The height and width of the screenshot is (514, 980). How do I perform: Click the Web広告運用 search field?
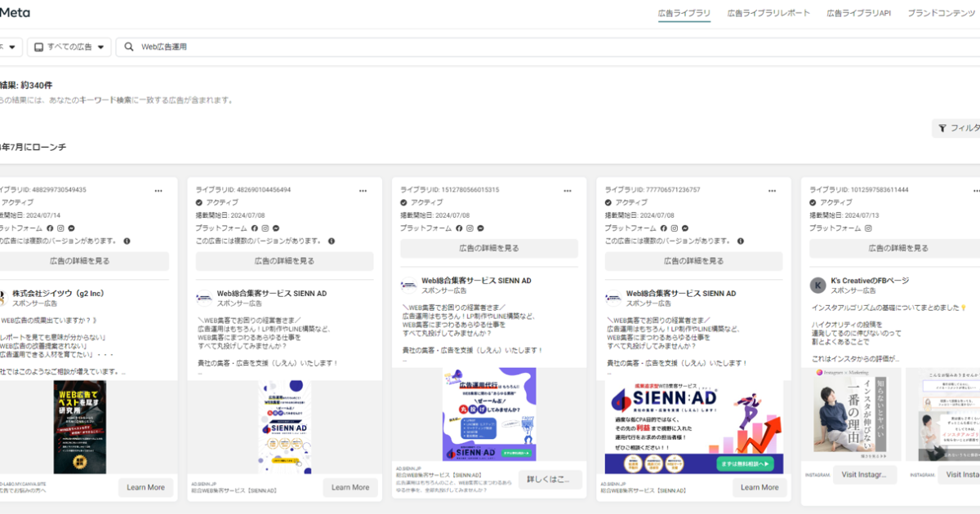click(x=548, y=47)
